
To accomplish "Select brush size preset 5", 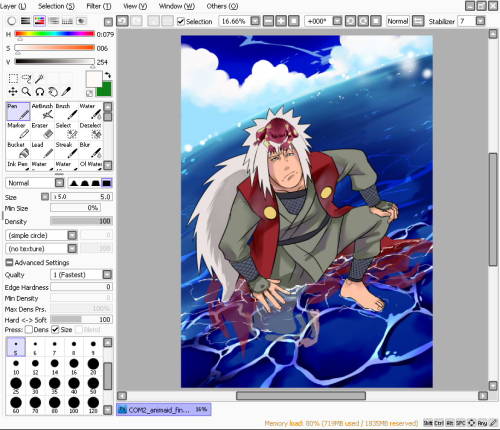I will [x=16, y=347].
